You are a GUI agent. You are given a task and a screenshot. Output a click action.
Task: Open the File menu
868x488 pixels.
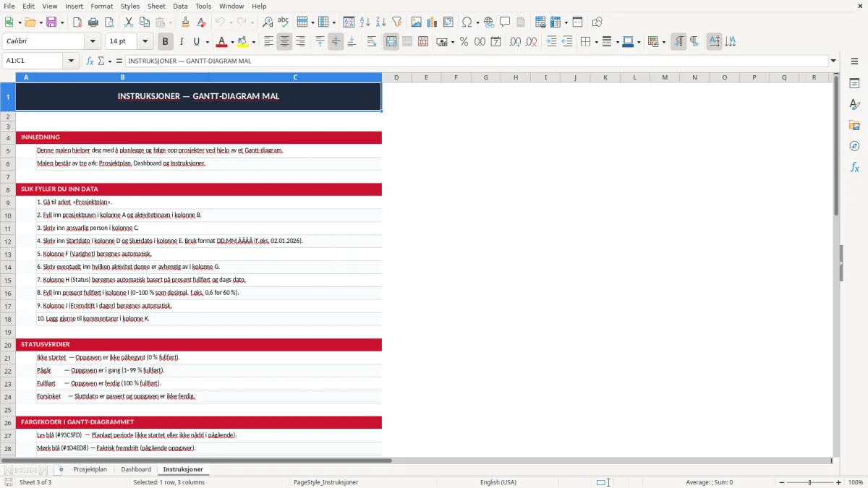9,6
